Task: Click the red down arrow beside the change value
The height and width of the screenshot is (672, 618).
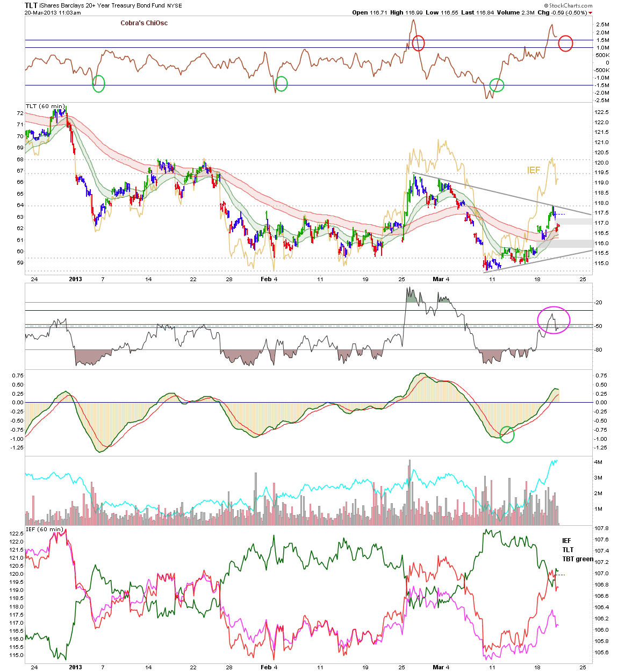Action: (591, 13)
